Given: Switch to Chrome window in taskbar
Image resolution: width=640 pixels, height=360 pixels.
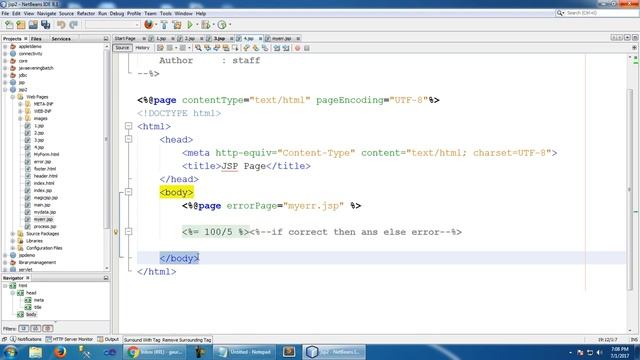Looking at the screenshot, I should (155, 352).
